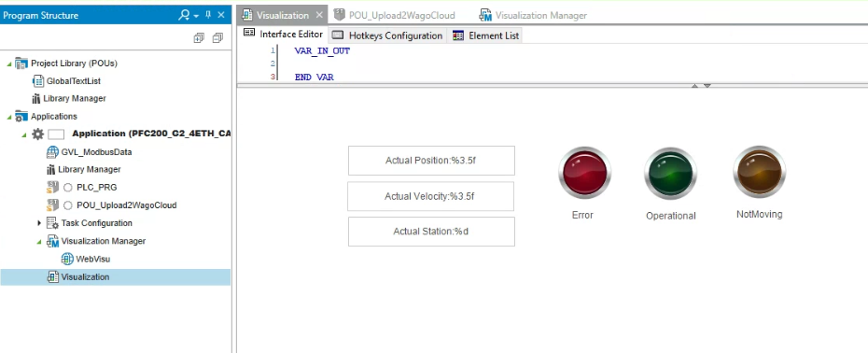Open the Element List tab

[x=486, y=35]
